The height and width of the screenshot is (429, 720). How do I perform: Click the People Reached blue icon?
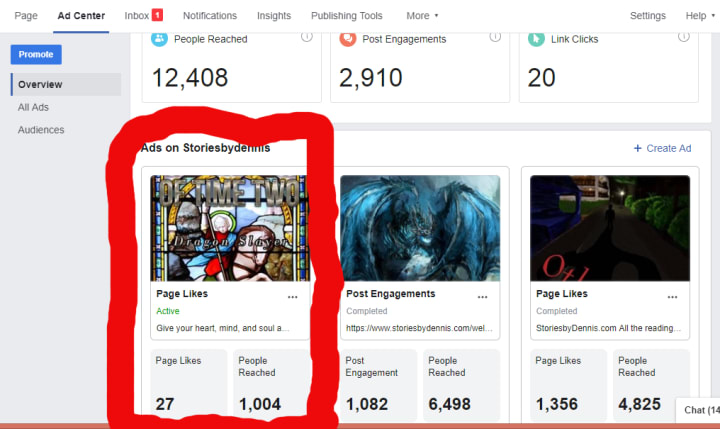pos(159,39)
